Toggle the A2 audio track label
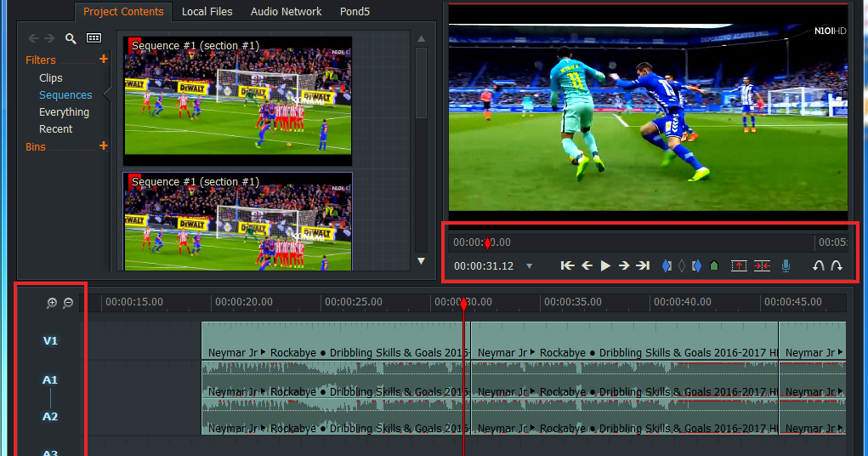 [x=50, y=417]
